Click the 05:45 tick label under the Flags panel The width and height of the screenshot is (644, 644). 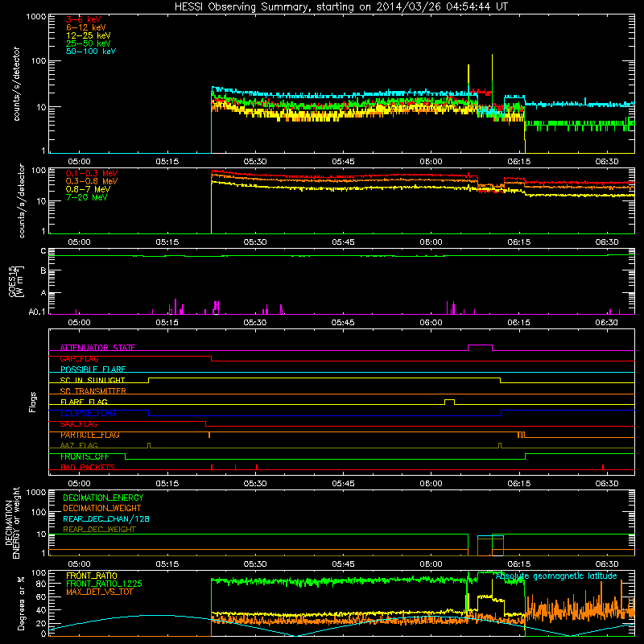tap(343, 484)
